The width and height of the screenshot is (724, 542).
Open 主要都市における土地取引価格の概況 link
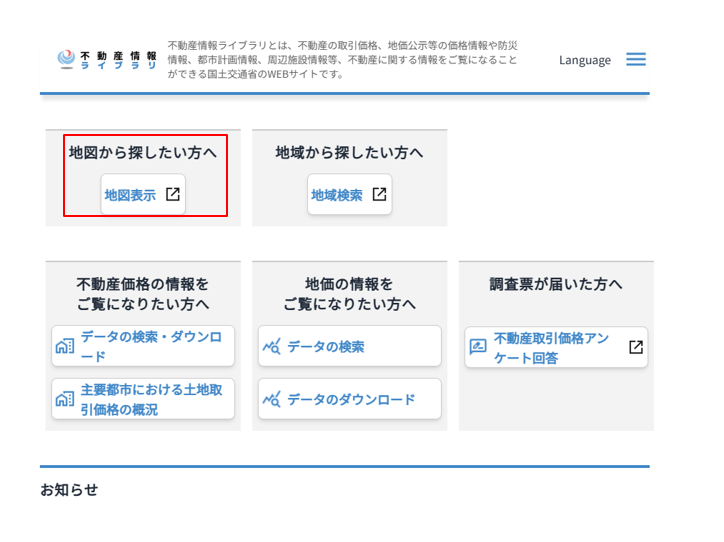151,399
